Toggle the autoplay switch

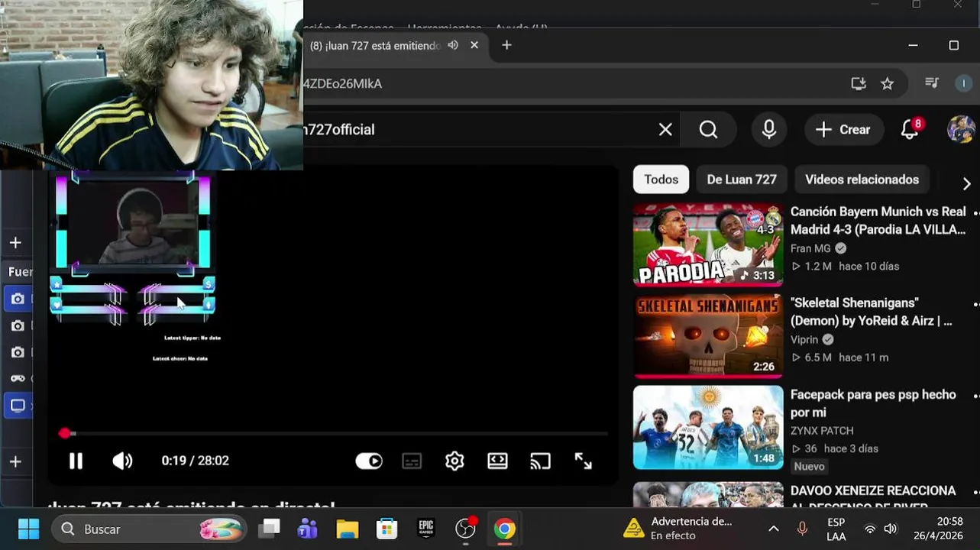pyautogui.click(x=369, y=461)
